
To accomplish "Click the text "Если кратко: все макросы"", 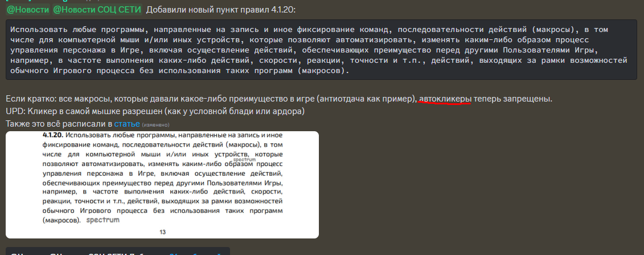I will point(59,99).
